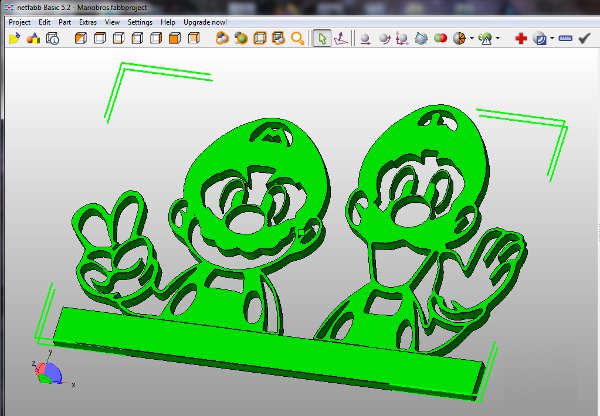Click the blue square sphere icon
The image size is (600, 416).
tap(540, 39)
